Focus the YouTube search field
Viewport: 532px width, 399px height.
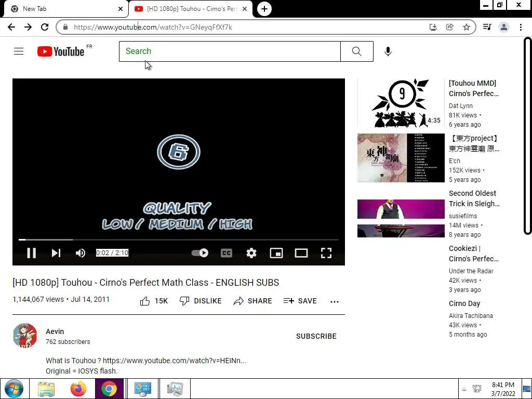pos(230,51)
